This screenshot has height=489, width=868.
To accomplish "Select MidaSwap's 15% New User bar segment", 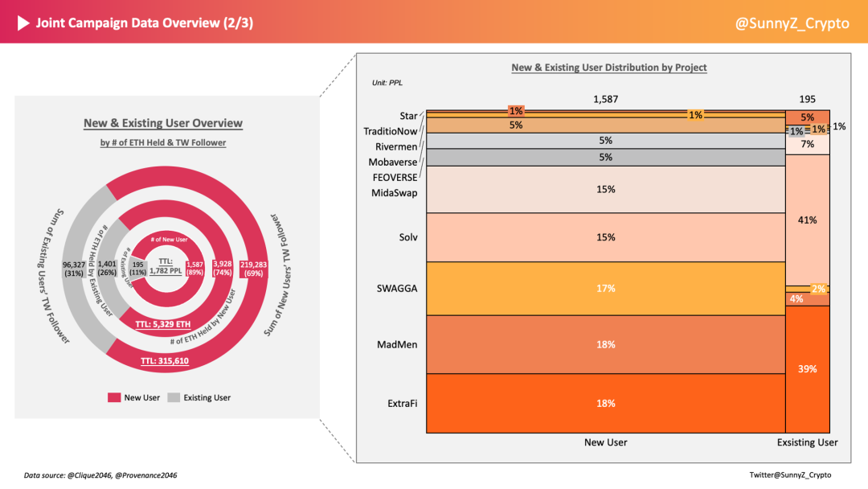I will pos(606,189).
